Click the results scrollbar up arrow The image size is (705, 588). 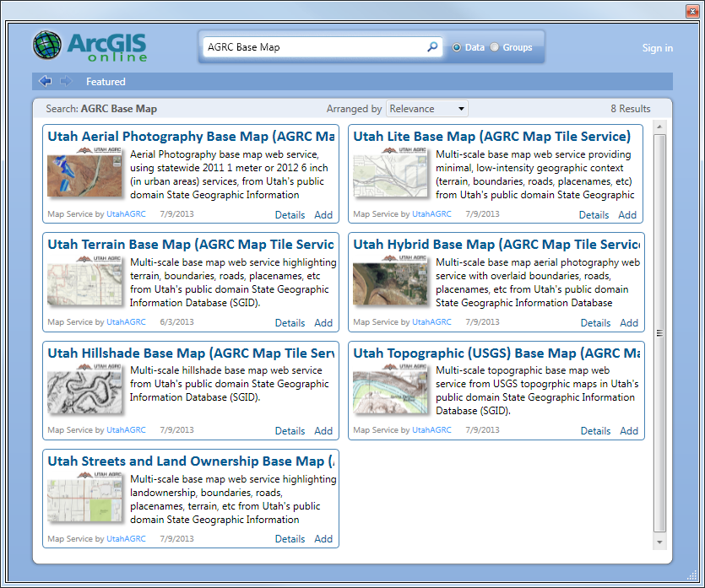659,127
